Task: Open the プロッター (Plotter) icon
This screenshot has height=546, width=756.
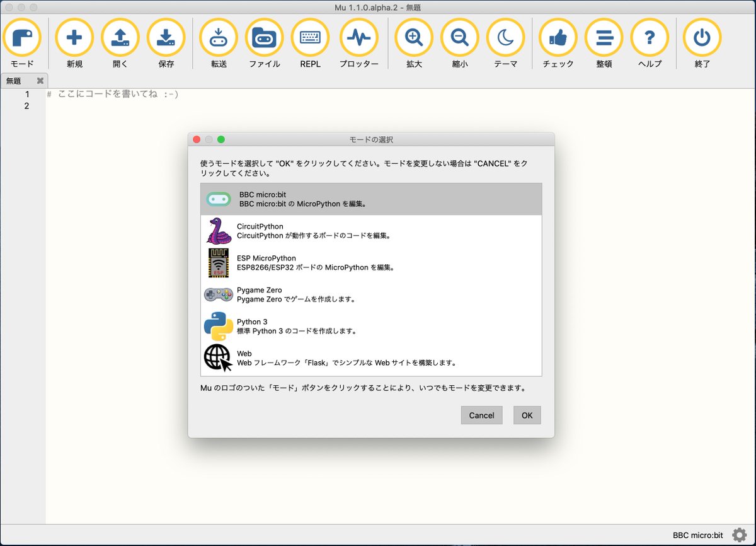Action: coord(359,38)
